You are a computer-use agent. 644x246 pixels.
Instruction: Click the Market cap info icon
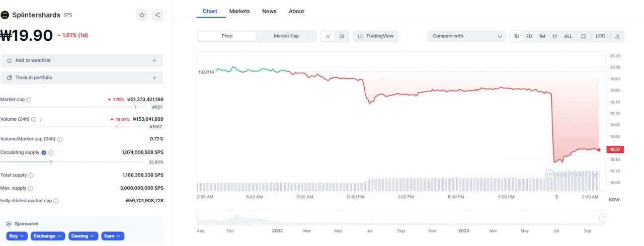click(x=29, y=100)
